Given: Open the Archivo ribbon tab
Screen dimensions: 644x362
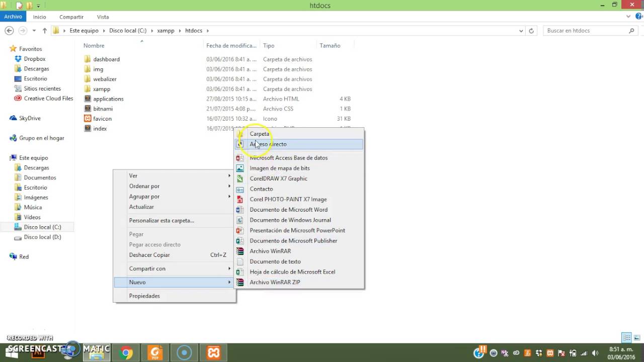Looking at the screenshot, I should coord(13,17).
